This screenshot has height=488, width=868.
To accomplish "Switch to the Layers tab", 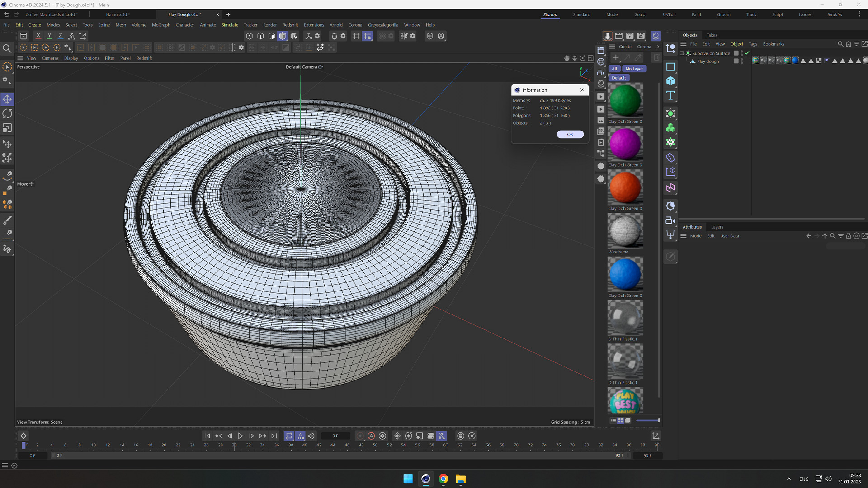I will pos(717,227).
